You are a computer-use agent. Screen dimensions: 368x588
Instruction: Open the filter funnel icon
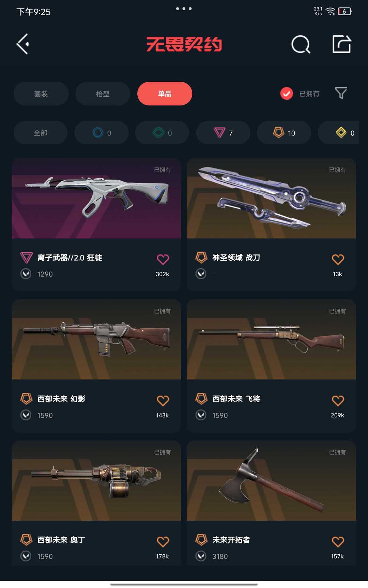click(x=341, y=93)
